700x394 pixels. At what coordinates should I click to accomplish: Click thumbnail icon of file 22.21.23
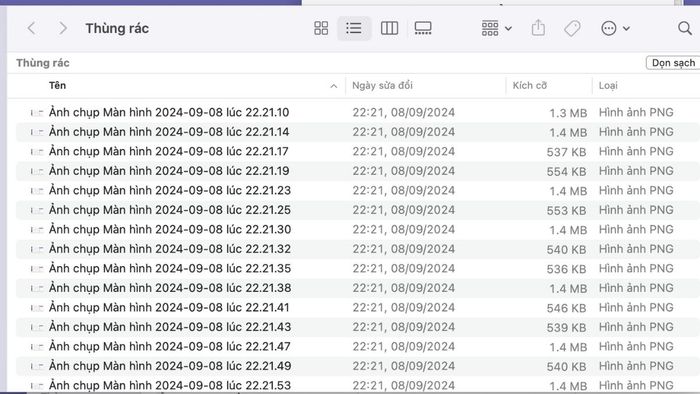[x=37, y=191]
